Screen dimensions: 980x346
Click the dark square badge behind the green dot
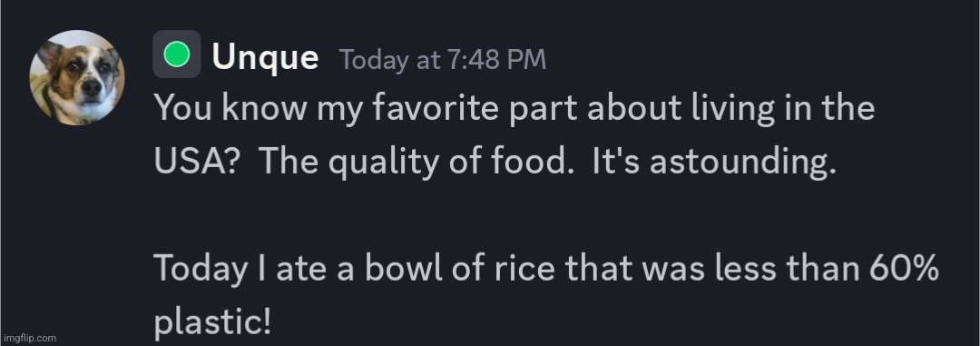[x=177, y=54]
